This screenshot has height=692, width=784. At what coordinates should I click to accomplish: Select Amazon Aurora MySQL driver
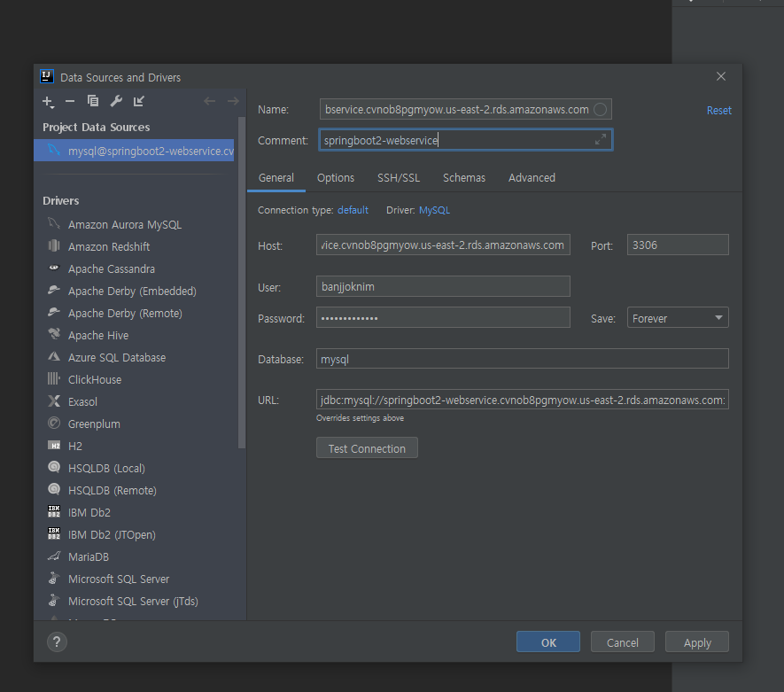click(125, 225)
